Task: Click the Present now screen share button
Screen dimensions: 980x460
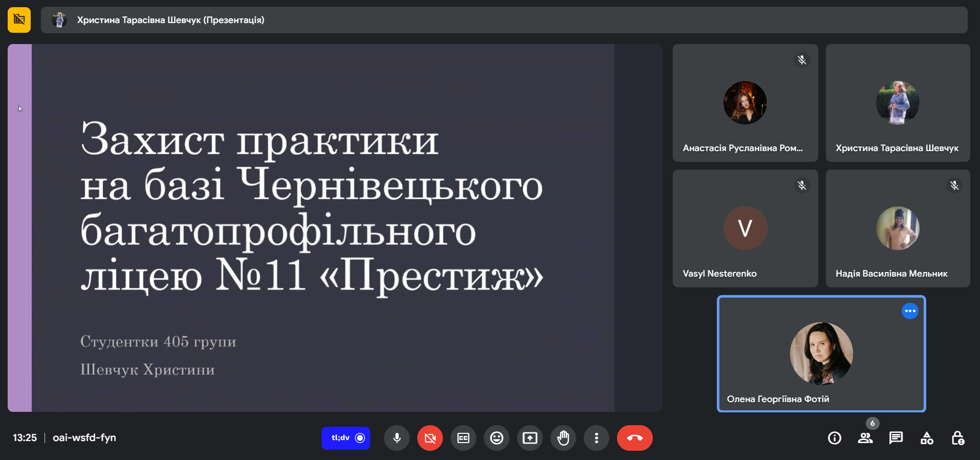Action: [530, 438]
